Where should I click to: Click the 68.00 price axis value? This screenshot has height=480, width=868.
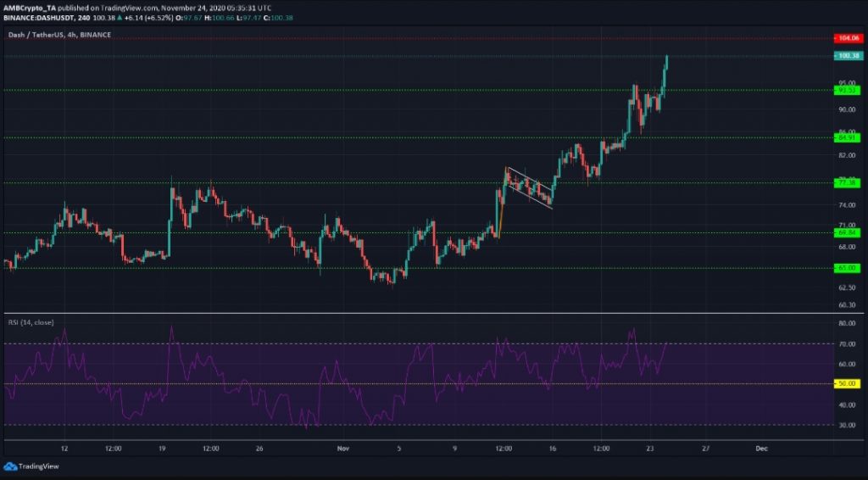coord(847,247)
